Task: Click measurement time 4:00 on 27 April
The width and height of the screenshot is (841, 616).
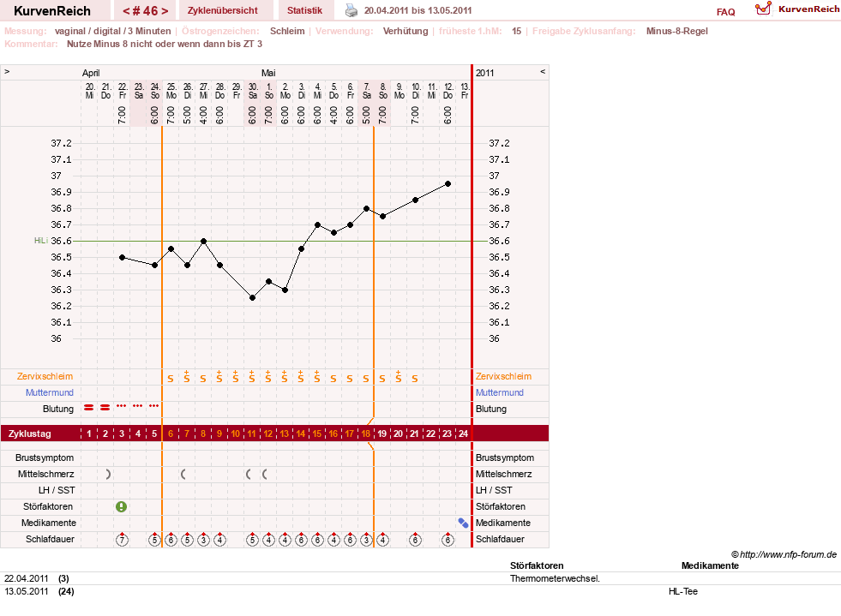Action: click(203, 115)
